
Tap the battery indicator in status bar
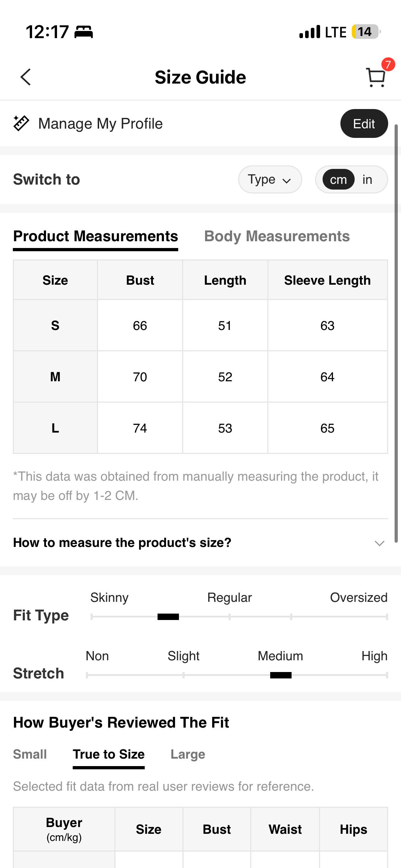[x=366, y=32]
